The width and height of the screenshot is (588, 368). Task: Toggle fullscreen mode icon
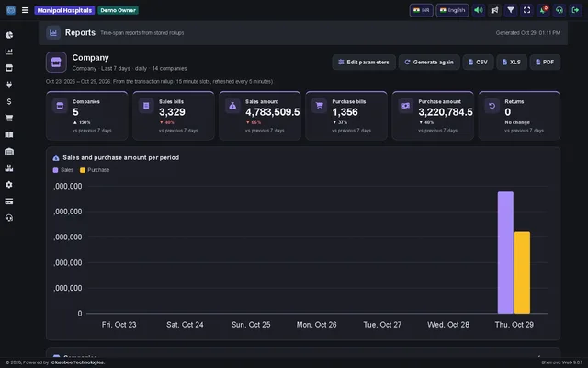(x=526, y=10)
